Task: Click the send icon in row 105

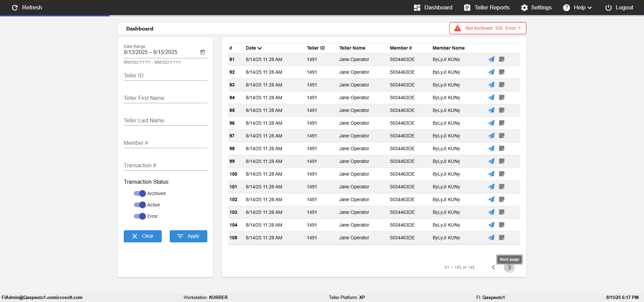Action: (x=491, y=238)
